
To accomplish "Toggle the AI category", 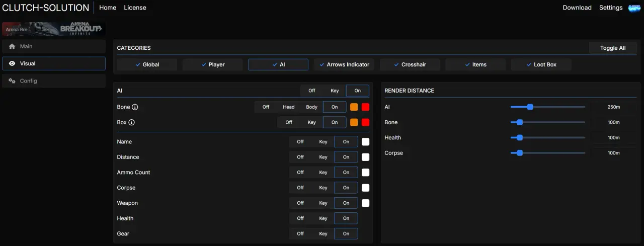I will click(x=278, y=64).
